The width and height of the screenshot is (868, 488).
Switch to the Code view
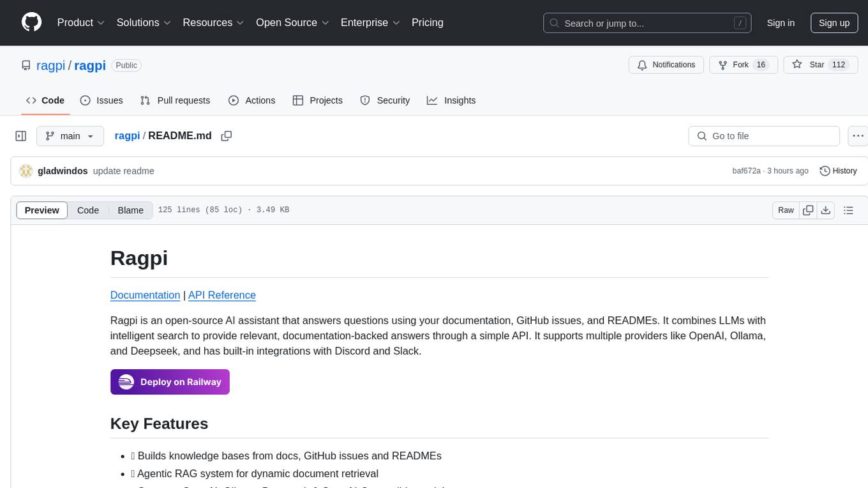pyautogui.click(x=88, y=210)
